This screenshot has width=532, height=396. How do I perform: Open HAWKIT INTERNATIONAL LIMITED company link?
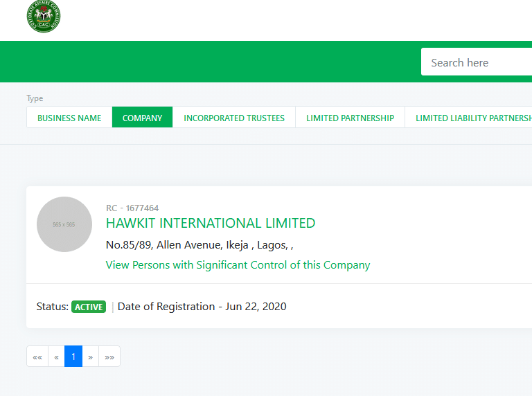[211, 223]
